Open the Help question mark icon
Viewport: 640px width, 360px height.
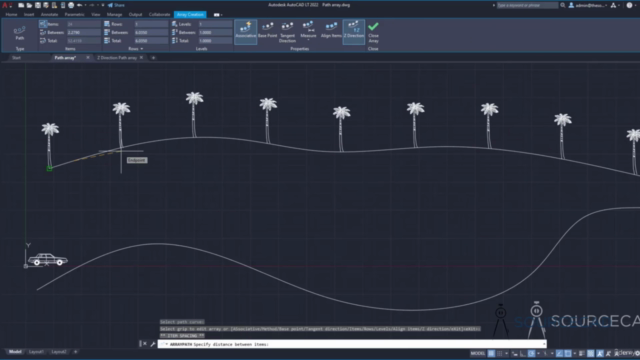click(x=629, y=5)
